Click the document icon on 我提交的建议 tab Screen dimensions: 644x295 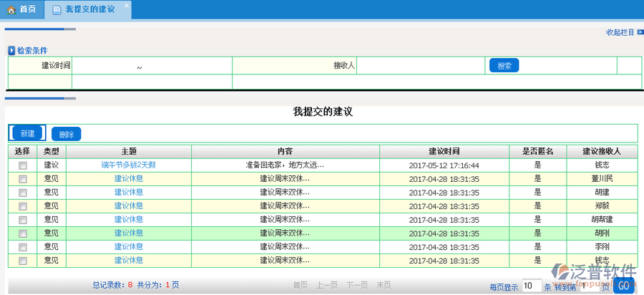tap(57, 9)
